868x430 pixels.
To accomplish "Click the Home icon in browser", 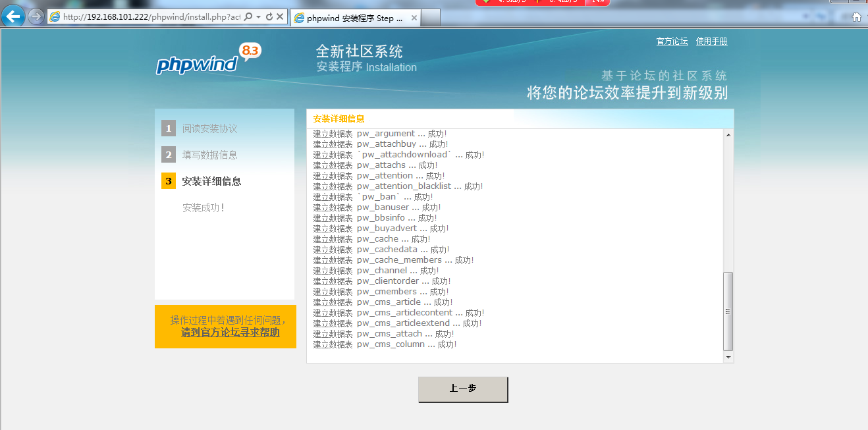I will pos(857,17).
